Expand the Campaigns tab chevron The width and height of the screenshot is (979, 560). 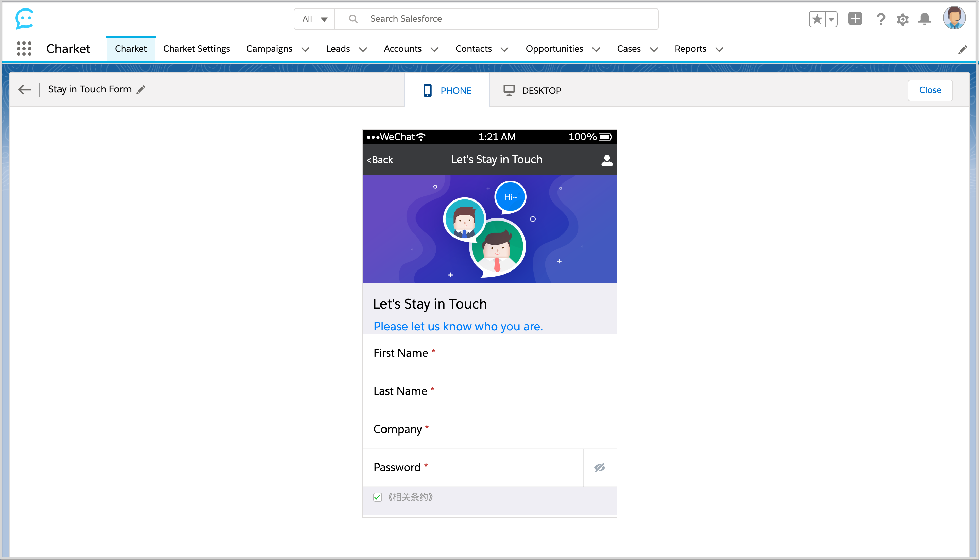pos(306,49)
